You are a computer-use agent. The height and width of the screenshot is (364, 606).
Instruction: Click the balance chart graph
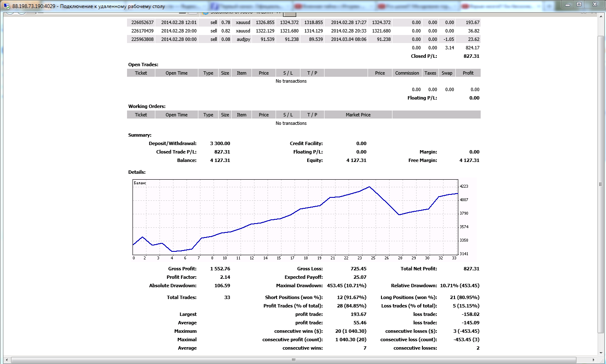click(x=295, y=217)
